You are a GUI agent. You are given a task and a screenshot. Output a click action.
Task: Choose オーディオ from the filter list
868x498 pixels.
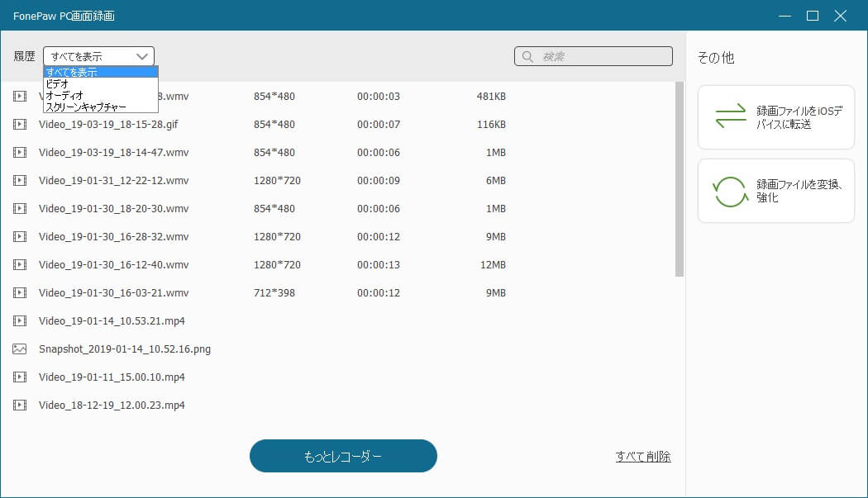pos(102,96)
